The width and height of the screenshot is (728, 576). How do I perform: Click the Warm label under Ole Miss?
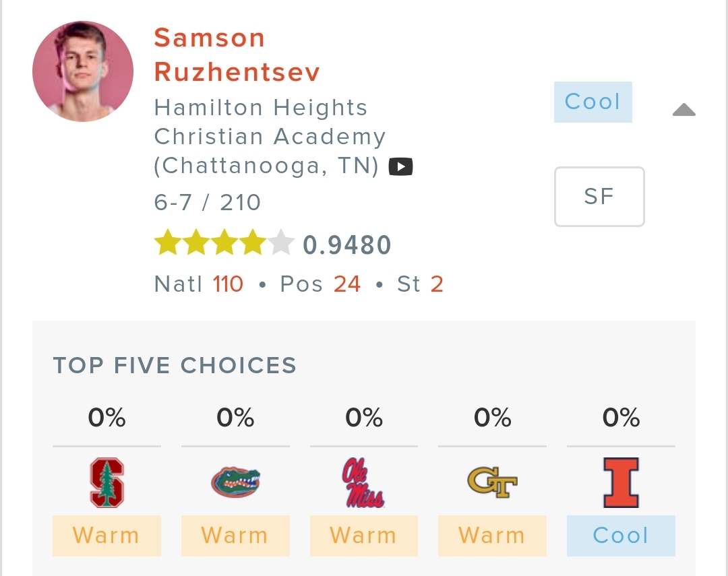coord(363,536)
